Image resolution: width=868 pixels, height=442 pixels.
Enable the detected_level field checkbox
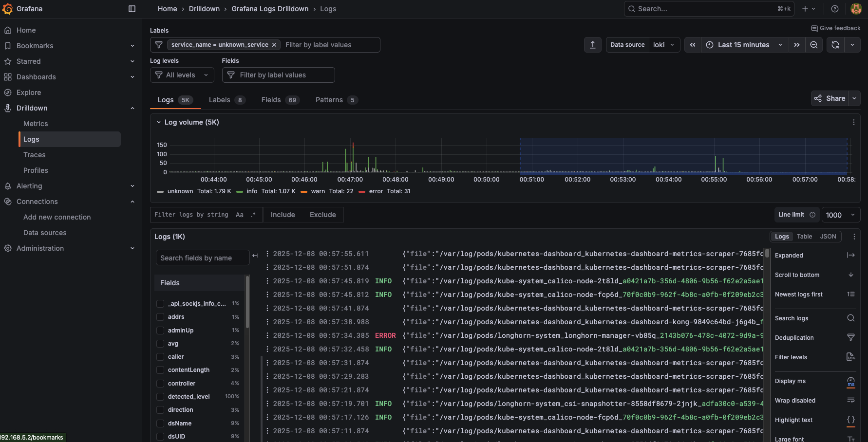click(160, 397)
